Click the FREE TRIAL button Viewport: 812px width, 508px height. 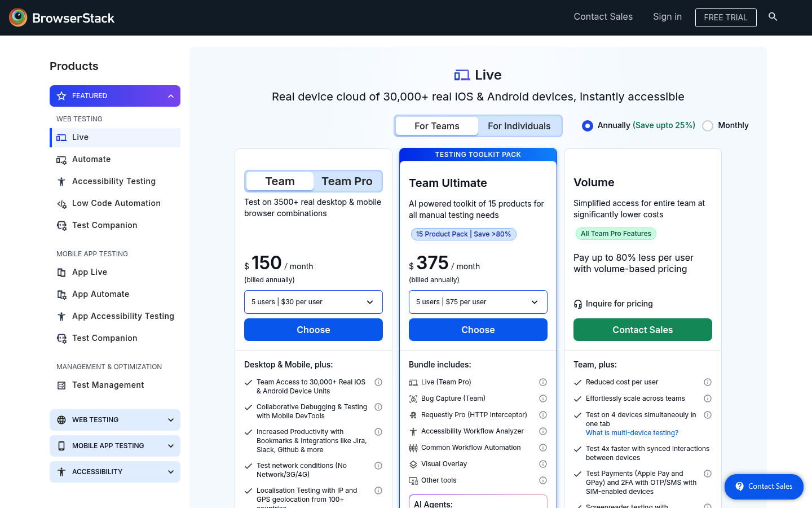pyautogui.click(x=726, y=17)
